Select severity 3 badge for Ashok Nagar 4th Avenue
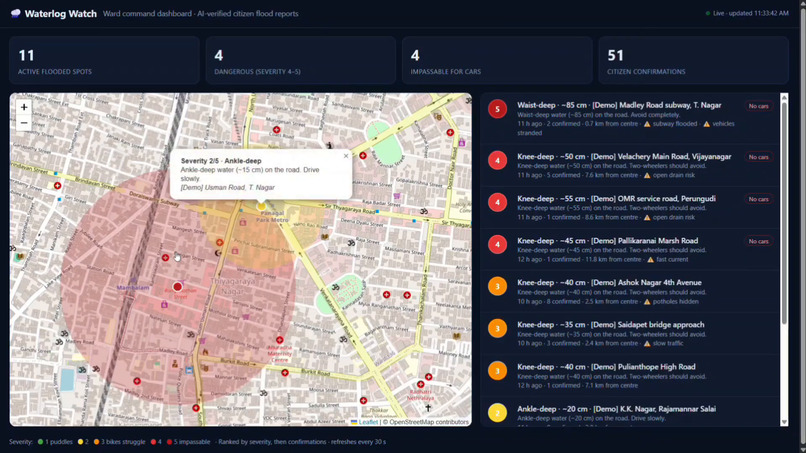 point(498,286)
